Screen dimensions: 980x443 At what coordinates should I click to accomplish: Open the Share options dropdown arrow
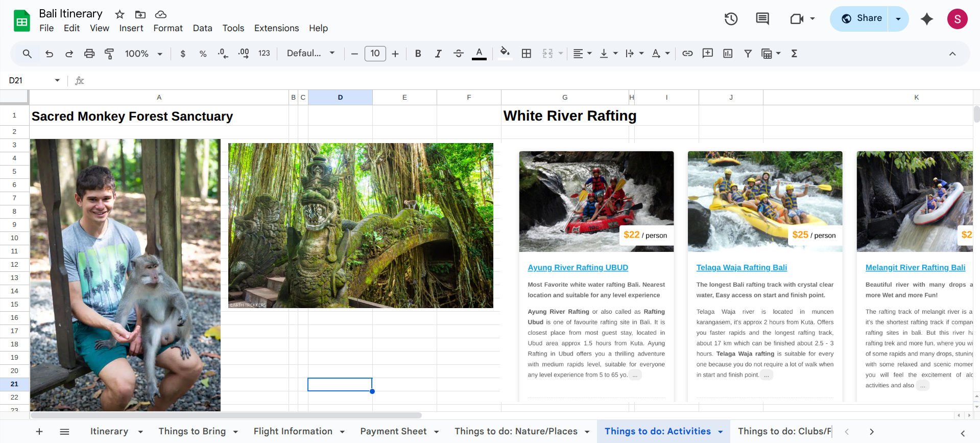[898, 19]
